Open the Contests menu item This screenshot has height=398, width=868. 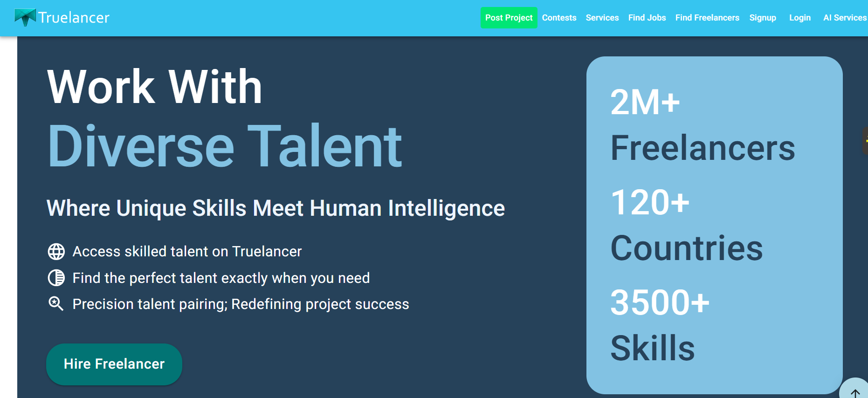[x=559, y=18]
